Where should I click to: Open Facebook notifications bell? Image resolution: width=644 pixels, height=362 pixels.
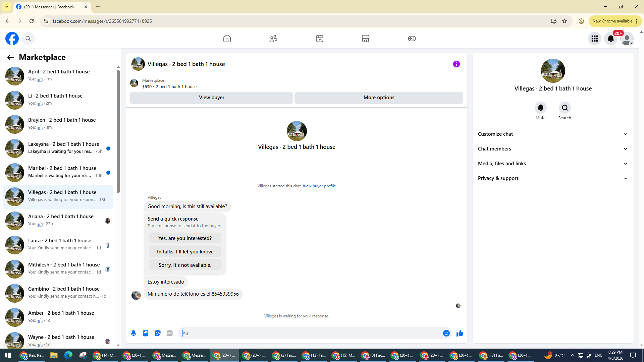(610, 39)
